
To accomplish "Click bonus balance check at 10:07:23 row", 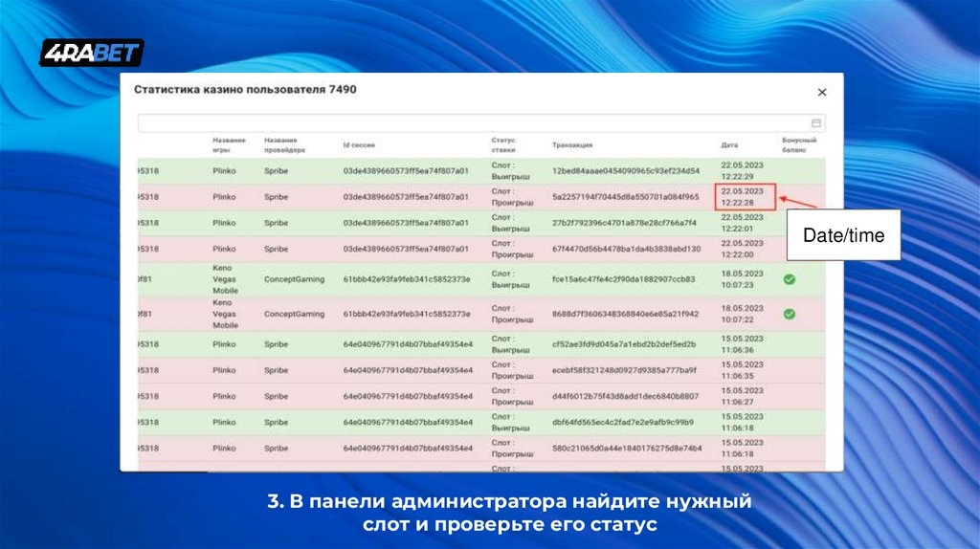I will pos(790,279).
